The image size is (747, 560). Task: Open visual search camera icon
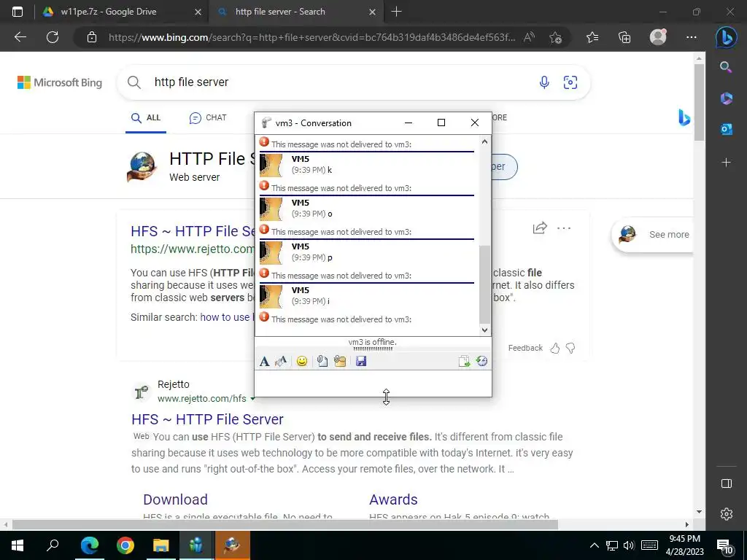[x=570, y=82]
